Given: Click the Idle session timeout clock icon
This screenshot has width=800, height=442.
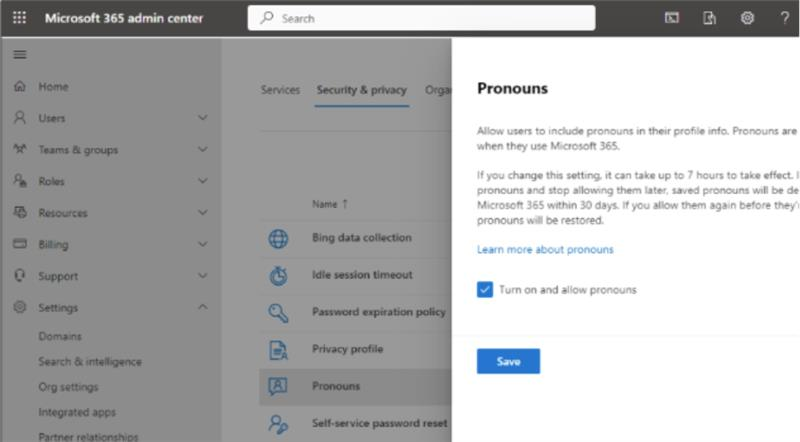Looking at the screenshot, I should point(278,276).
